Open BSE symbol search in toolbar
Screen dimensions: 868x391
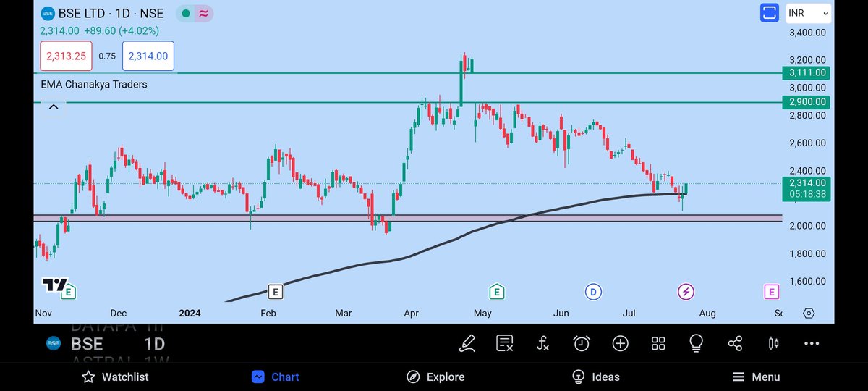tap(87, 344)
